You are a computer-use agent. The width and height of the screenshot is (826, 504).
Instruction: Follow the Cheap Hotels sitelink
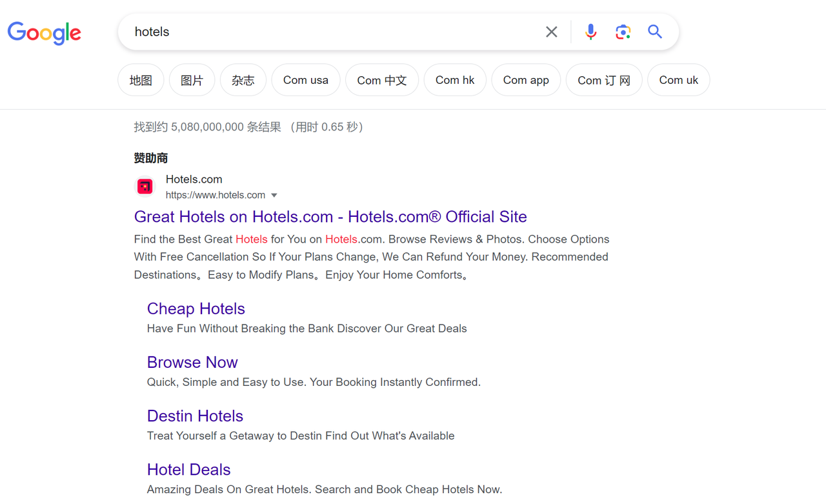point(196,308)
